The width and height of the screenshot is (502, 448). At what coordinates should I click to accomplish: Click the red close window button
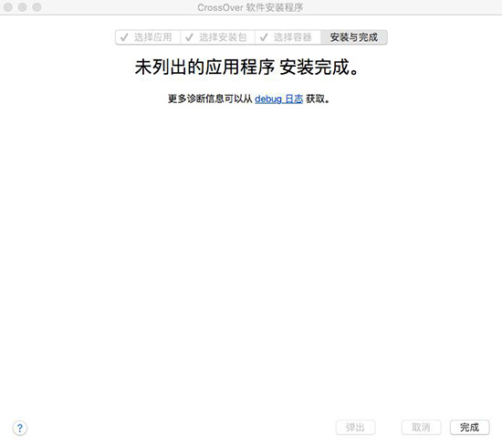(7, 7)
